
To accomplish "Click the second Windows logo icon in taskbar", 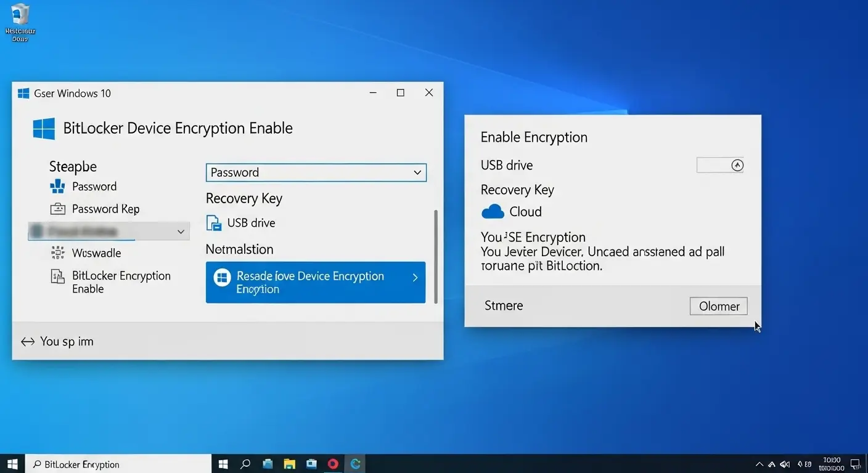I will tap(223, 464).
